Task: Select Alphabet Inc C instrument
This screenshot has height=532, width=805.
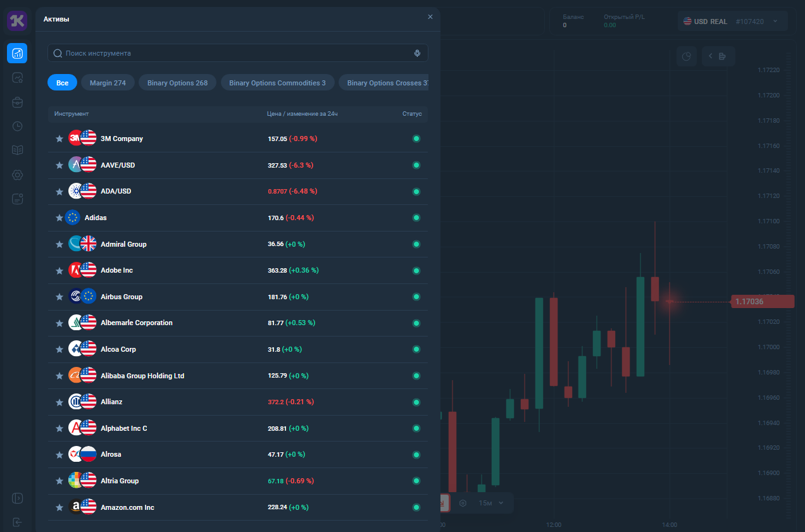Action: [238, 428]
